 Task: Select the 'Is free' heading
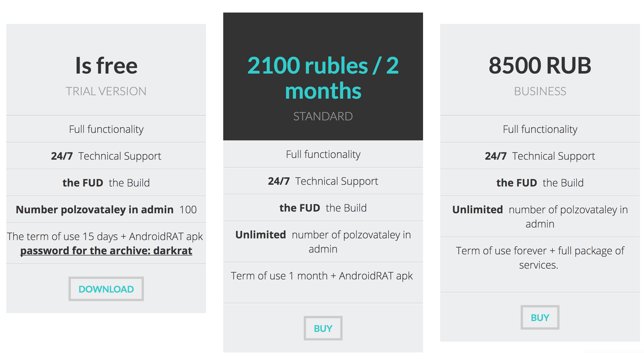click(106, 66)
